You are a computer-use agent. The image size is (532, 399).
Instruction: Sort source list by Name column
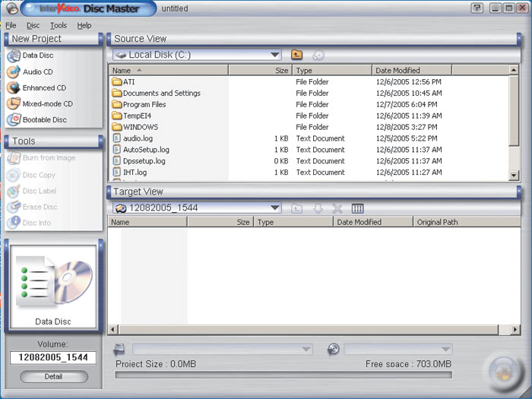point(169,71)
